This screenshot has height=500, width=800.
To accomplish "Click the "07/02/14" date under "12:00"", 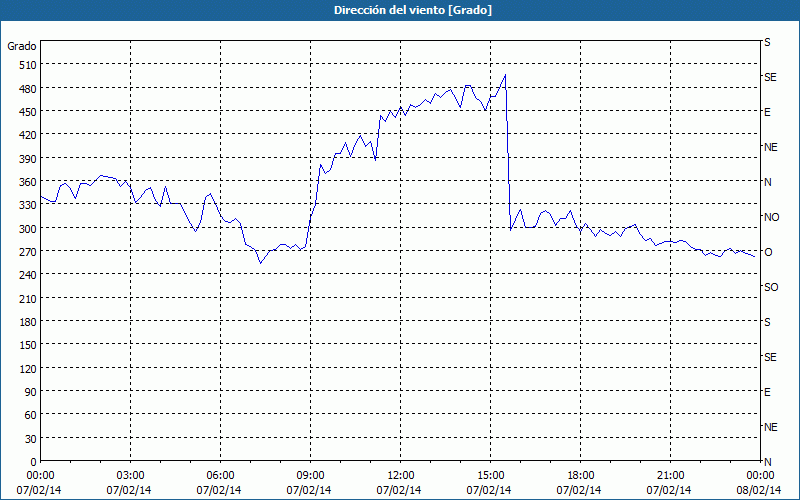I will point(399,490).
